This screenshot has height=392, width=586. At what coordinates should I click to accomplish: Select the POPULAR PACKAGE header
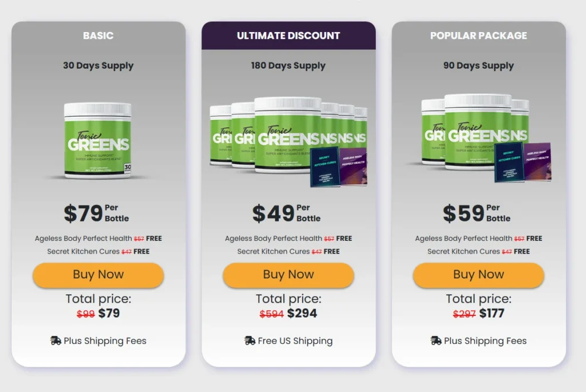coord(478,35)
